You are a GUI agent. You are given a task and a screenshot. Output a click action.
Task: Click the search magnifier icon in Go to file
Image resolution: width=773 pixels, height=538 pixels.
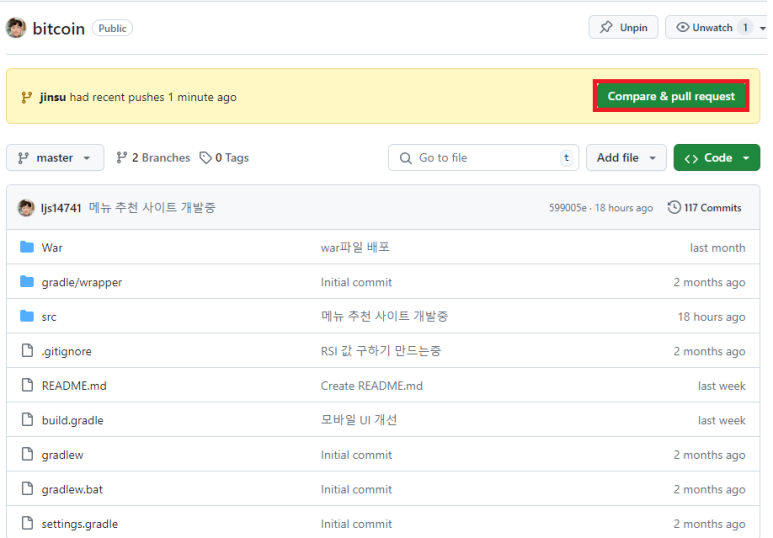coord(406,158)
